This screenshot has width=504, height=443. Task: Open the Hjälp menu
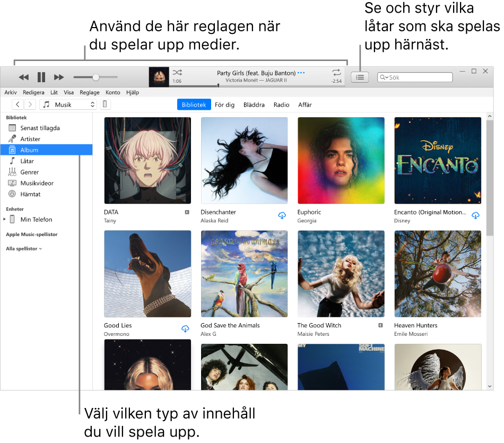pos(133,93)
